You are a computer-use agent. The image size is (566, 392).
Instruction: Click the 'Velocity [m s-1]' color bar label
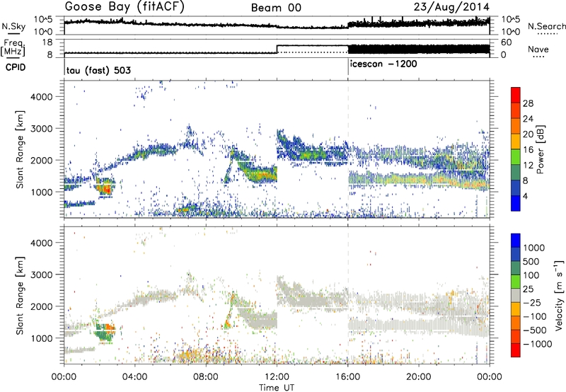559,295
